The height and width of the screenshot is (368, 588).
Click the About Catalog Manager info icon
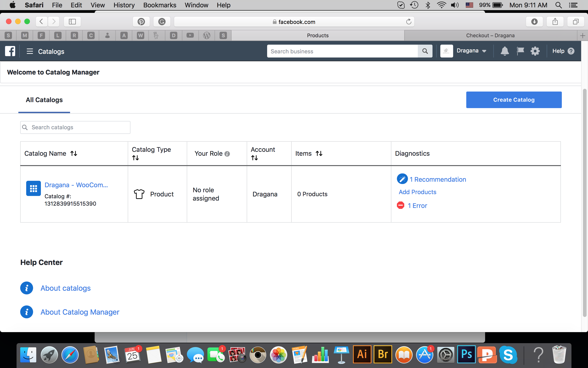click(x=27, y=312)
